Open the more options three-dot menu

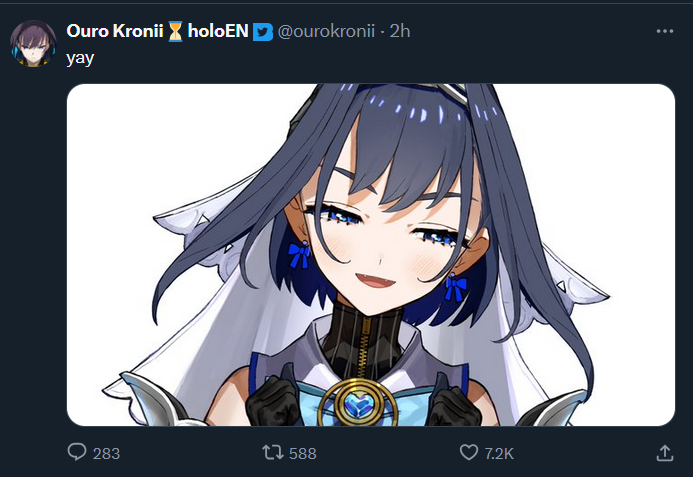tap(665, 31)
